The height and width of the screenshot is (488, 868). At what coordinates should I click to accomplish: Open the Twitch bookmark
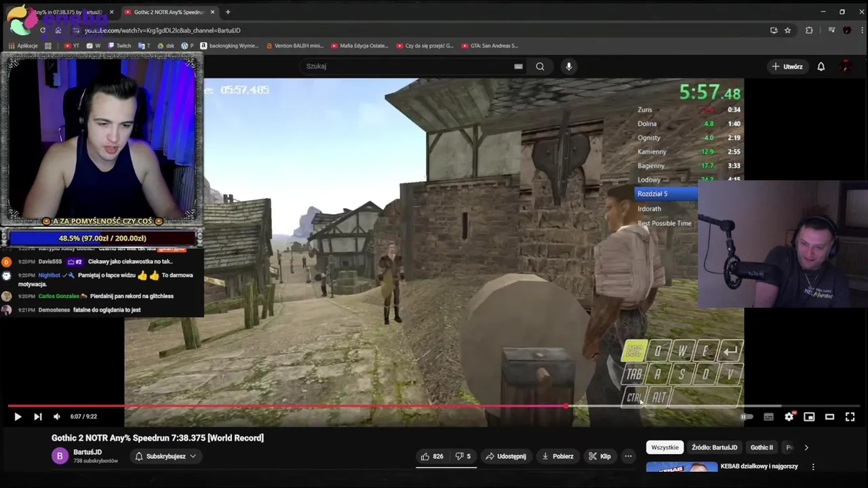(119, 46)
